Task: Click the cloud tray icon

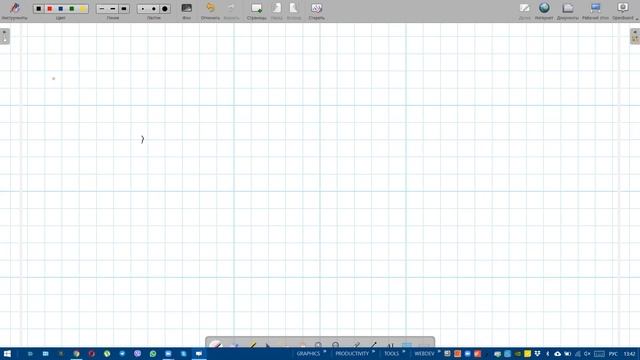Action: point(557,353)
